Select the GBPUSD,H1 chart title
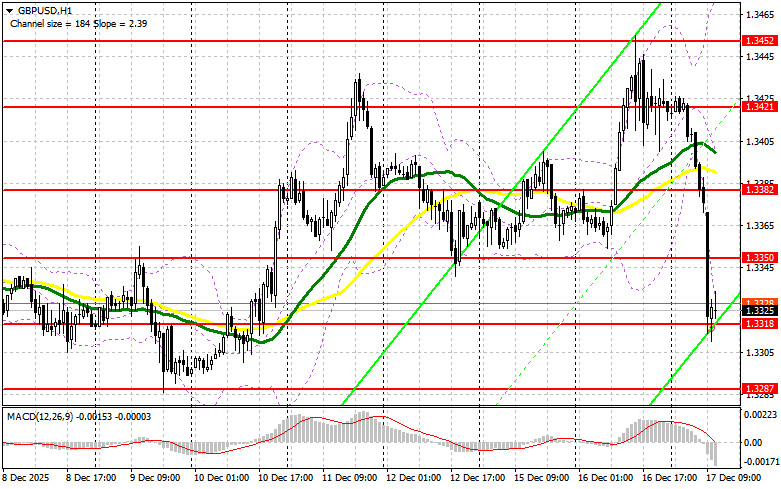This screenshot has width=781, height=489. click(x=45, y=10)
